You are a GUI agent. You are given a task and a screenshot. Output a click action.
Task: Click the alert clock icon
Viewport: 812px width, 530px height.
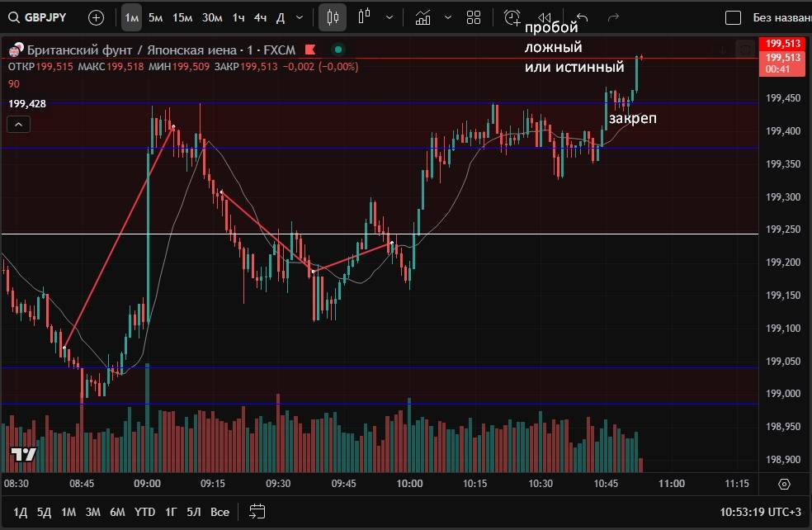pyautogui.click(x=512, y=17)
